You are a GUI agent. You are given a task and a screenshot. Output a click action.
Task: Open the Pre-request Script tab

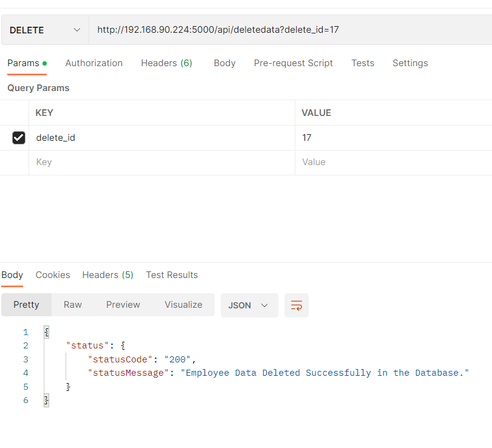click(x=293, y=63)
